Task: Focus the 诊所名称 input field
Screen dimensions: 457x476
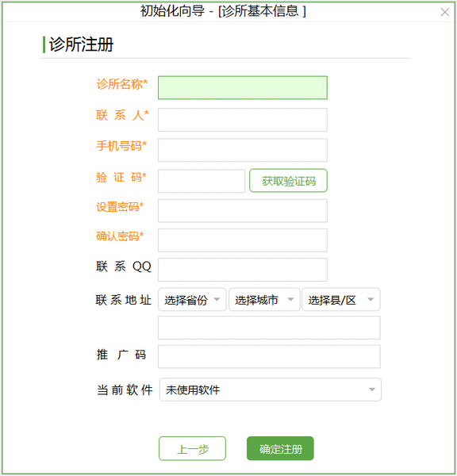Action: 243,88
